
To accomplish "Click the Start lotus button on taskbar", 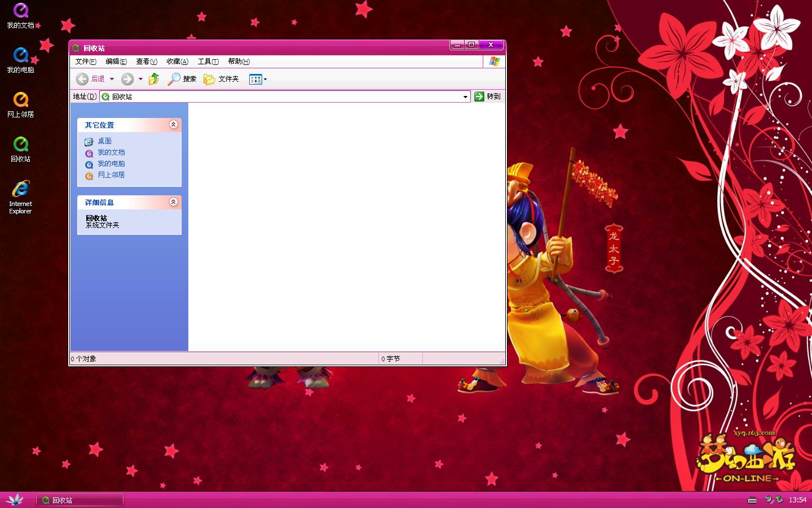I will tap(15, 500).
